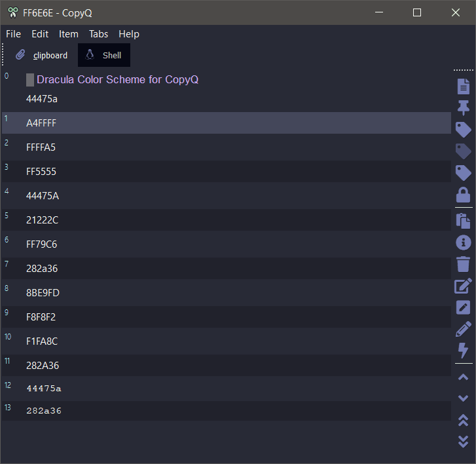Open the Help menu

[129, 34]
